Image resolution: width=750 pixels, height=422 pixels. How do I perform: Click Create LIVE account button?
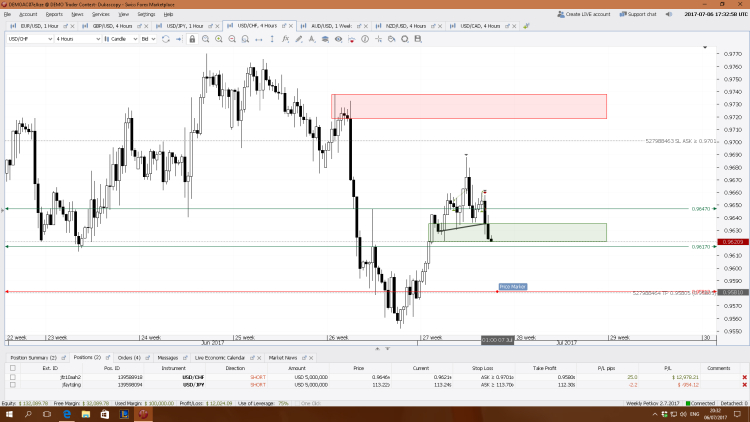coord(584,14)
